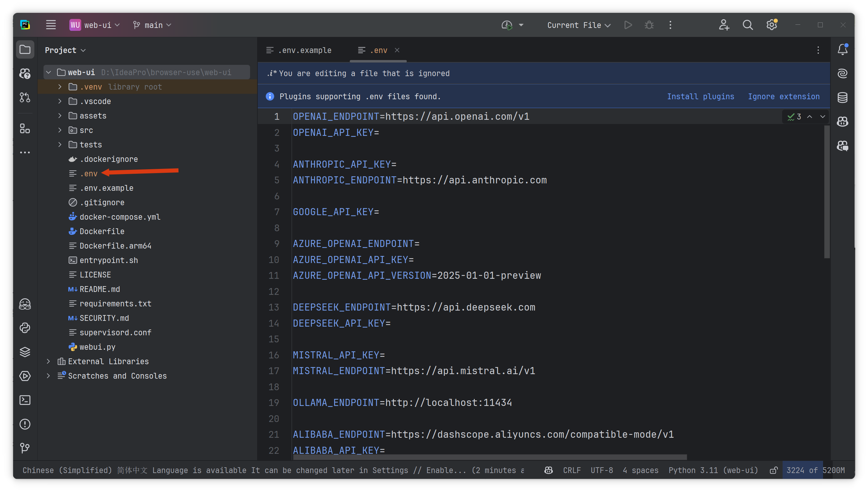Click the memory indicator in status bar

[815, 470]
